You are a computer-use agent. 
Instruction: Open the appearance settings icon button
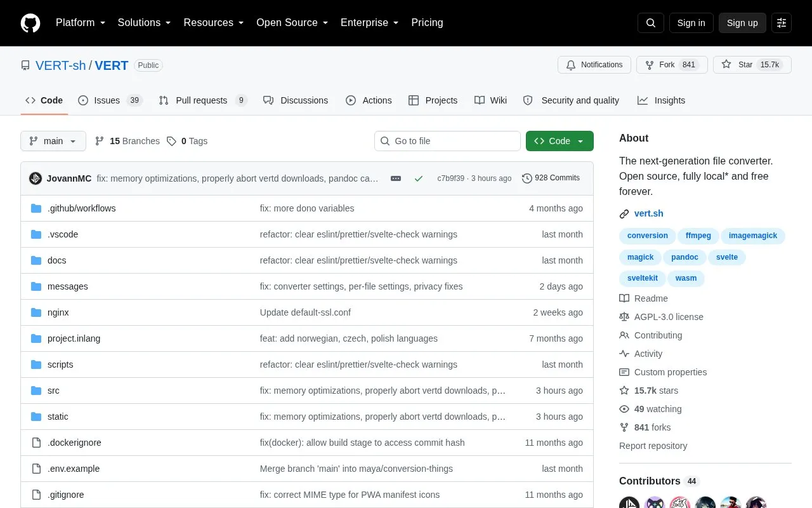782,23
